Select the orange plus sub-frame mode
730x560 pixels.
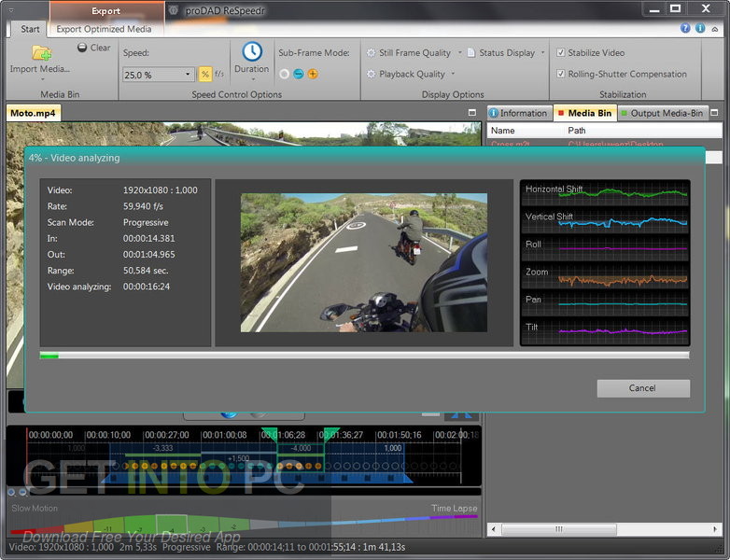coord(313,74)
